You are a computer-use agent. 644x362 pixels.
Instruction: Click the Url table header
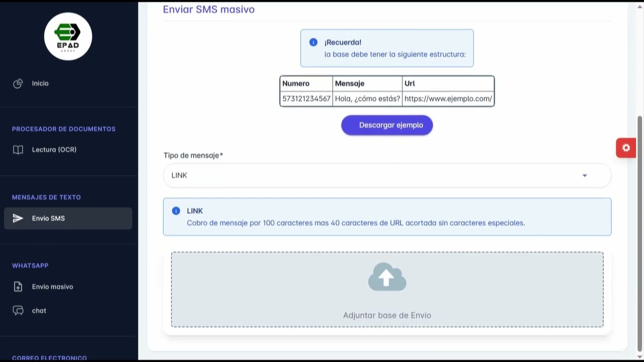pos(448,83)
